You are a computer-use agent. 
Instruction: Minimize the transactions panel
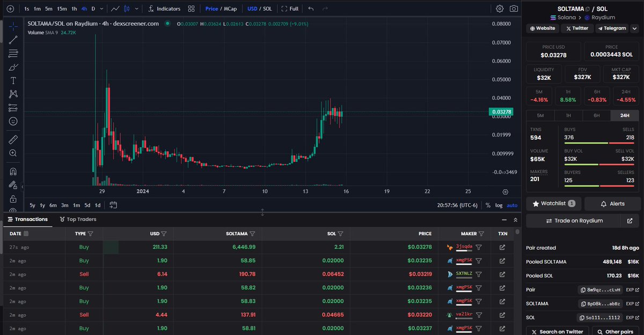point(504,220)
